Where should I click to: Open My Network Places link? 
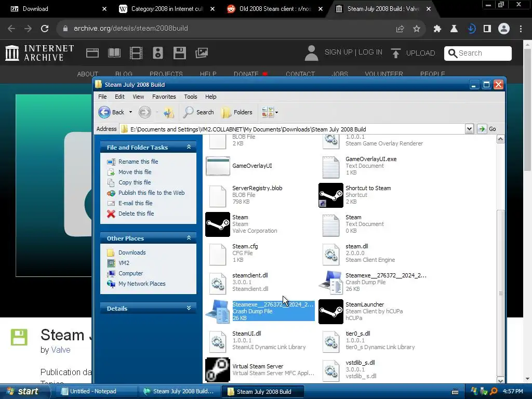(142, 284)
